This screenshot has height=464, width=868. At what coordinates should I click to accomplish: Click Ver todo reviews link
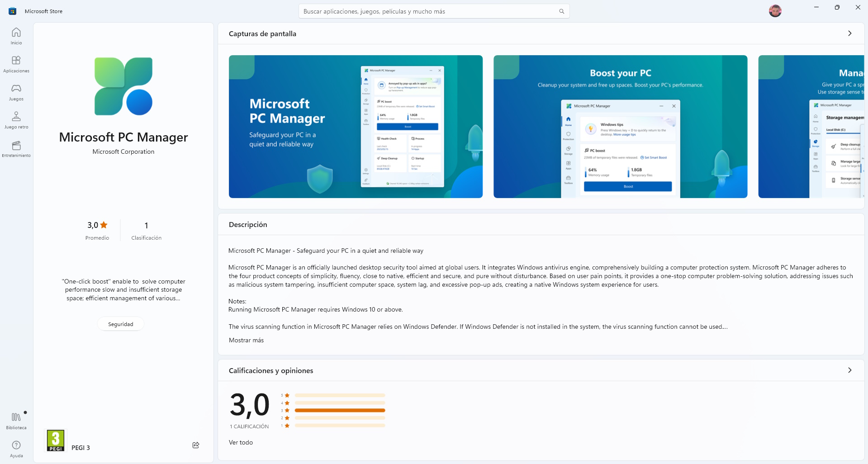241,442
